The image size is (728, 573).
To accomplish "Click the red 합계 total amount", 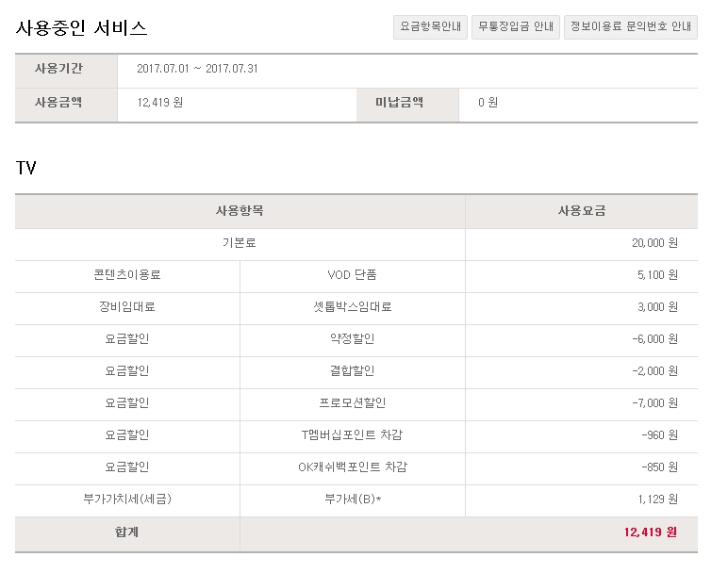I will pyautogui.click(x=650, y=532).
